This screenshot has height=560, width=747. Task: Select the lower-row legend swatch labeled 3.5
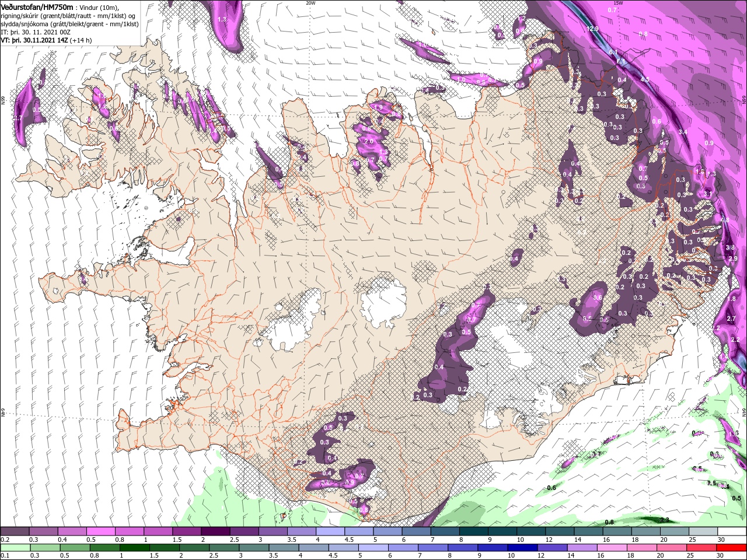click(x=284, y=547)
